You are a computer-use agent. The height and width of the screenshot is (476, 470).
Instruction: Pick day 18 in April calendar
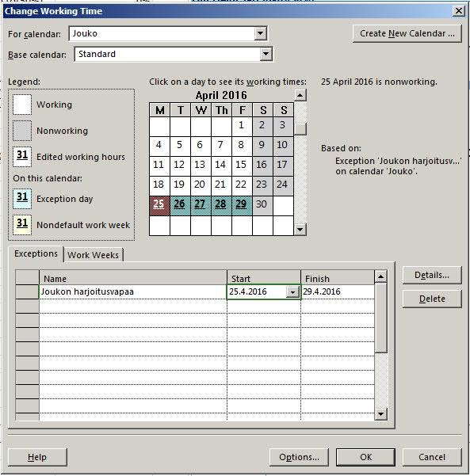(x=159, y=185)
